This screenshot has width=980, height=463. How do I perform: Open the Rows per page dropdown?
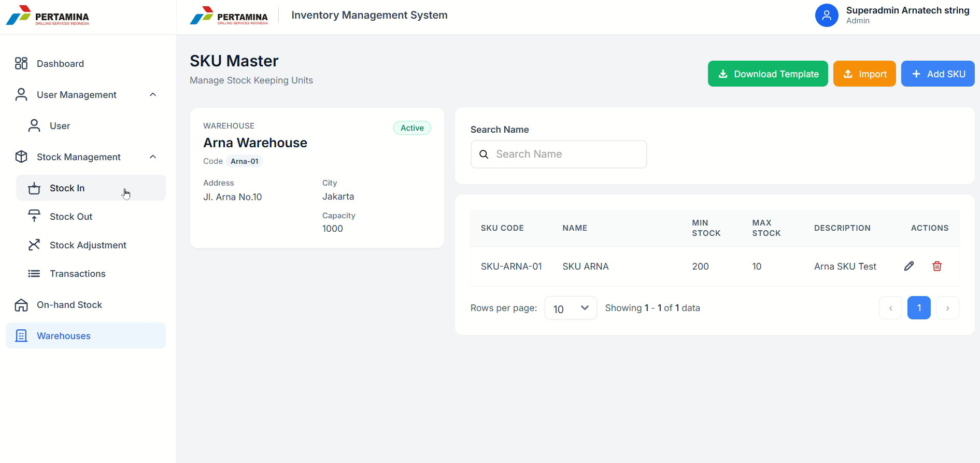[x=571, y=308]
